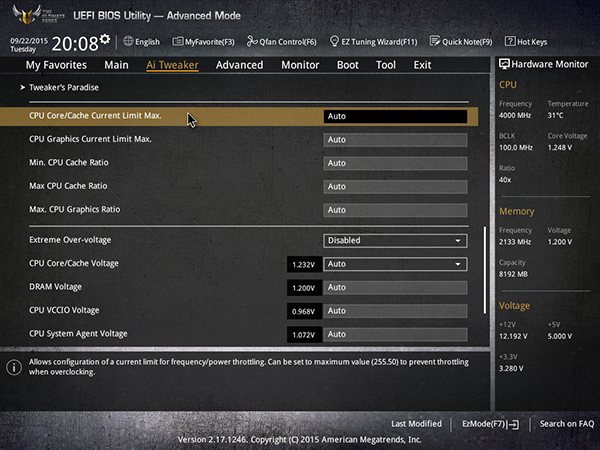
Task: Click the clock settings gear icon
Action: [x=105, y=39]
